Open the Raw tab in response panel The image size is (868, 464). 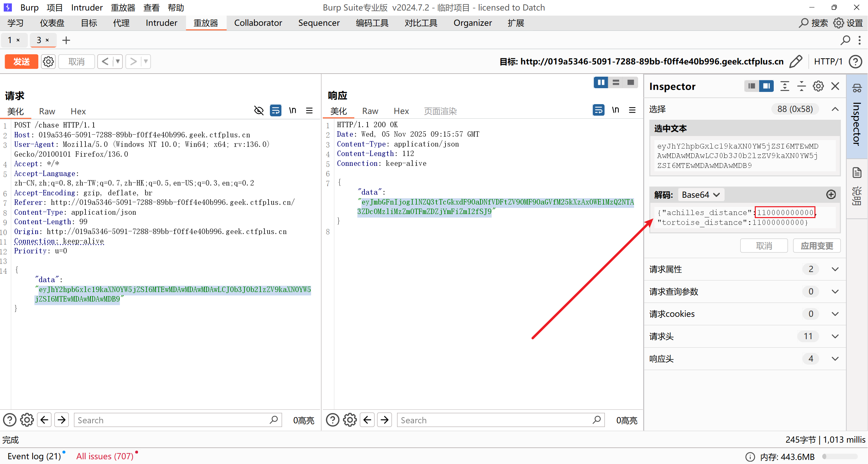(x=370, y=111)
